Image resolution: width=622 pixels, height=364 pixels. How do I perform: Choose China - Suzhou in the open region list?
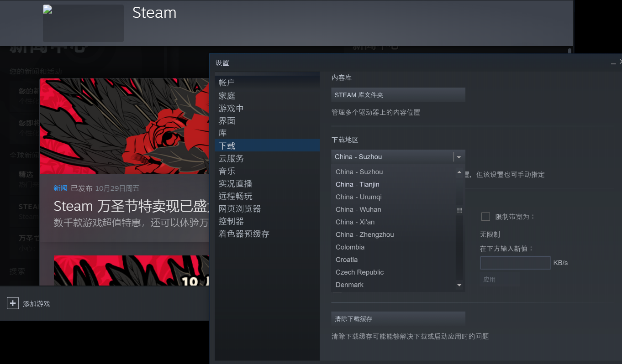393,172
